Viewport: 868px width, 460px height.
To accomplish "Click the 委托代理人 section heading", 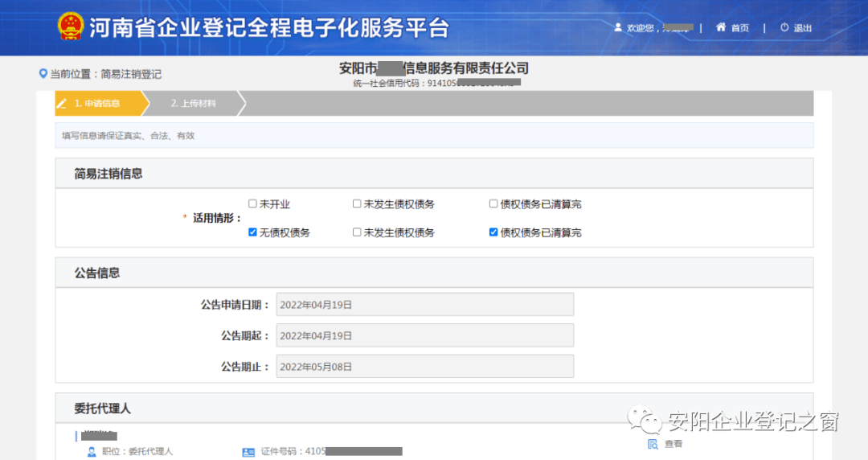I will [x=102, y=409].
